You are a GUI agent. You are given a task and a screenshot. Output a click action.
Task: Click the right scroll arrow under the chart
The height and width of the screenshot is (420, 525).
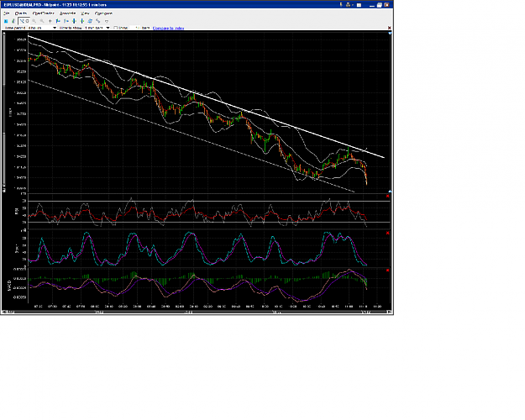coord(389,312)
